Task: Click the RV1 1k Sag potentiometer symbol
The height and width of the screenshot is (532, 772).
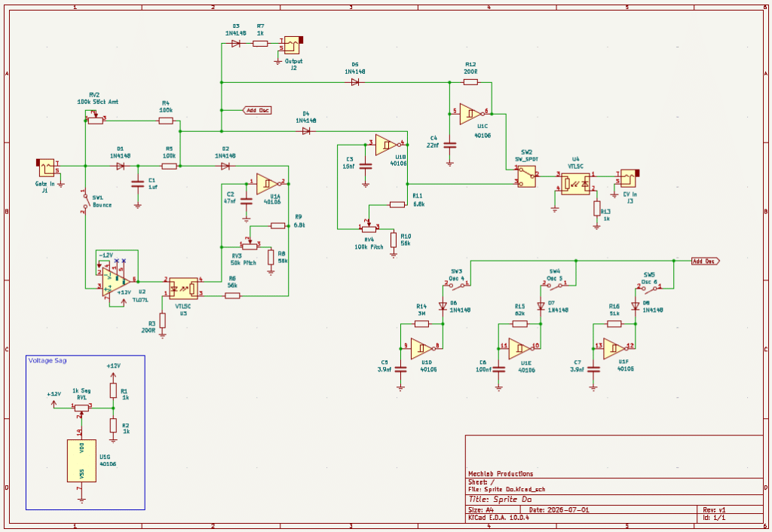Action: click(81, 408)
